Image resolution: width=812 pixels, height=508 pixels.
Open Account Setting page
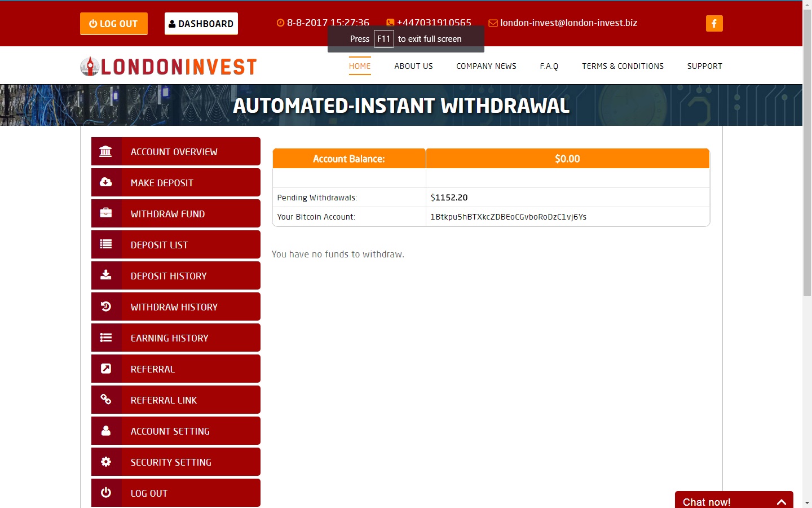pos(176,431)
